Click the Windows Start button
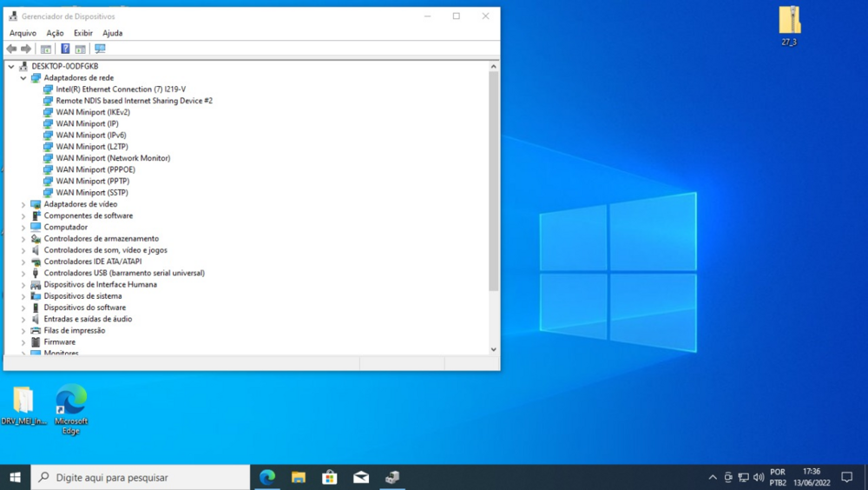868x490 pixels. 15,477
